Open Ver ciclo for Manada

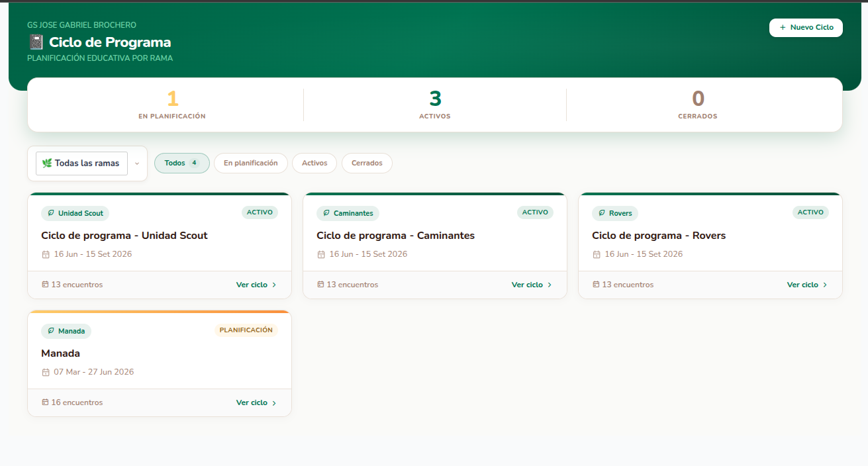tap(256, 402)
